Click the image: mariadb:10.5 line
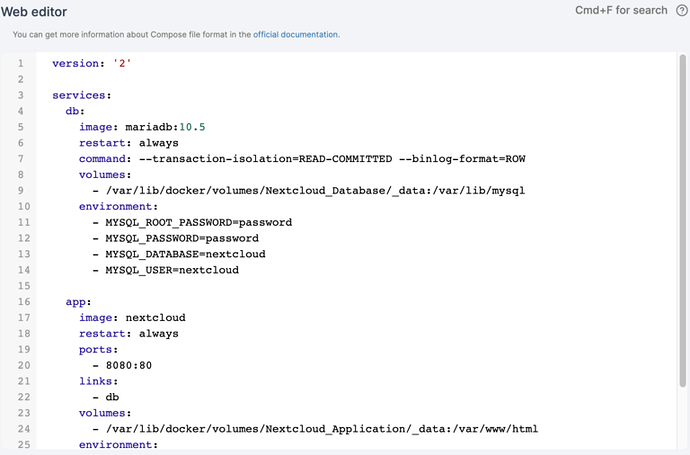The width and height of the screenshot is (690, 455). pos(142,127)
